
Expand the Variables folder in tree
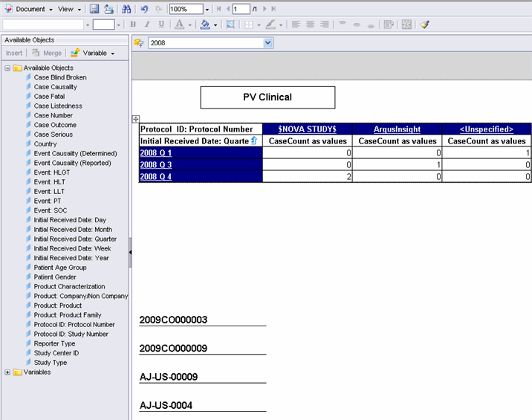coord(7,372)
